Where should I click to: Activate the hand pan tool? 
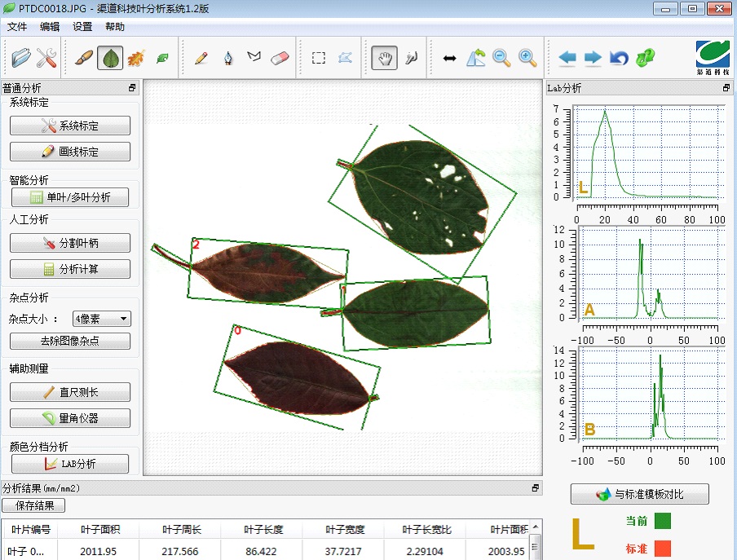coord(384,58)
